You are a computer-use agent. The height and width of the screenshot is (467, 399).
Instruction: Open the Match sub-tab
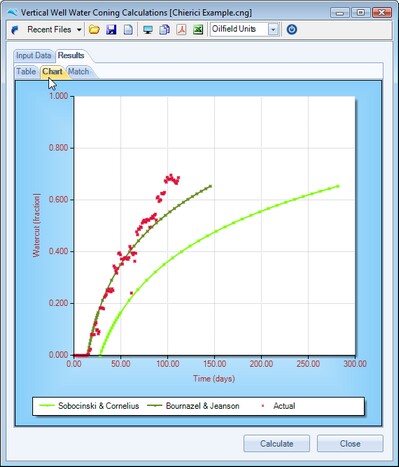79,72
